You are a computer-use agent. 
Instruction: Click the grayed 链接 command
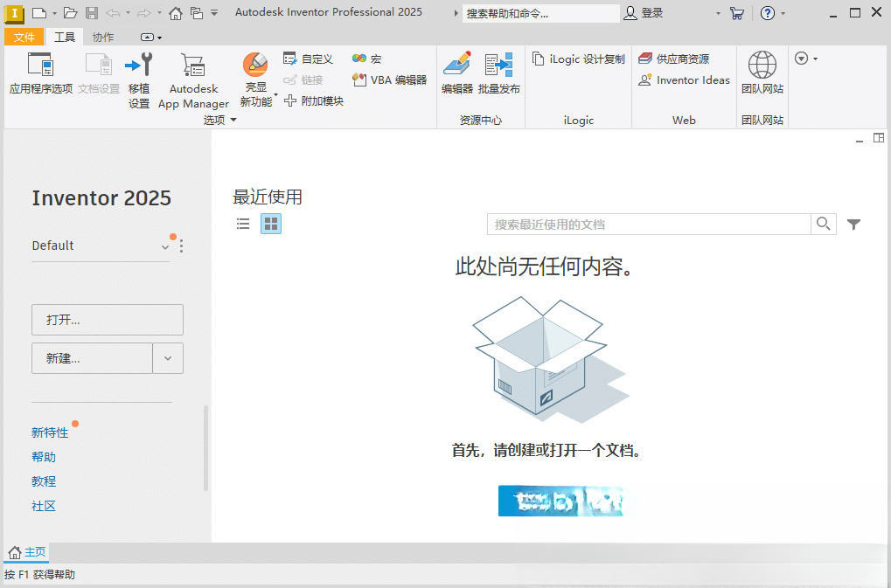[x=303, y=80]
